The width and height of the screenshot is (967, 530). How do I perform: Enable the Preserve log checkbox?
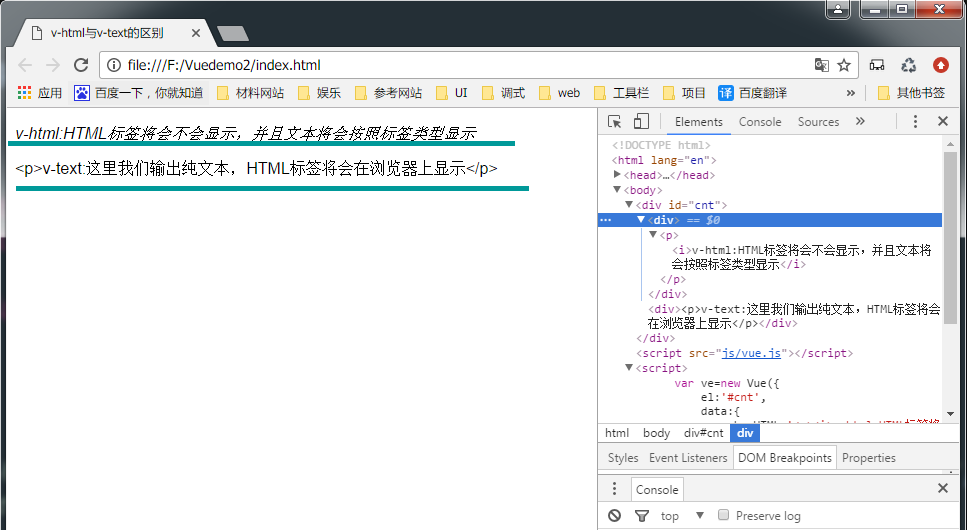[723, 515]
